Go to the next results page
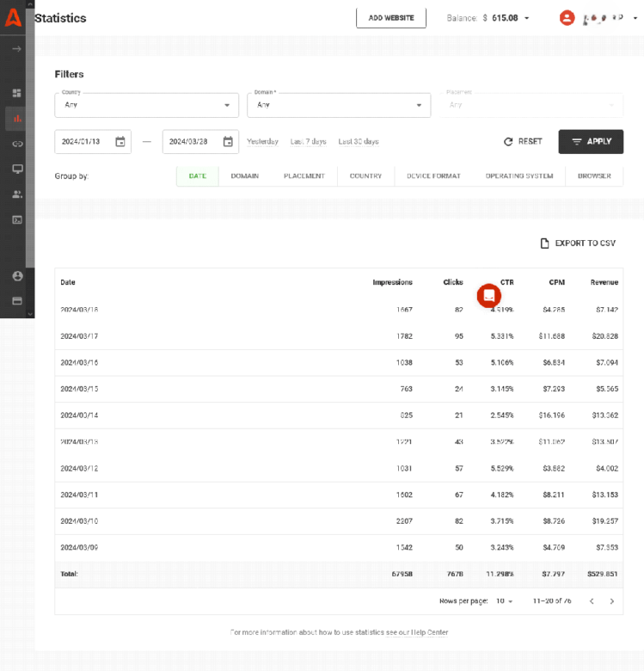Image resolution: width=644 pixels, height=671 pixels. pyautogui.click(x=612, y=601)
